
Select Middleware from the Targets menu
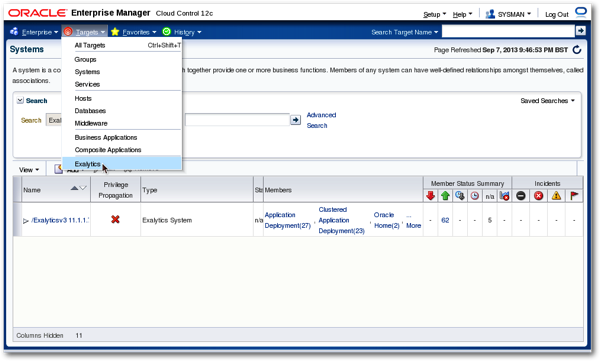click(91, 123)
